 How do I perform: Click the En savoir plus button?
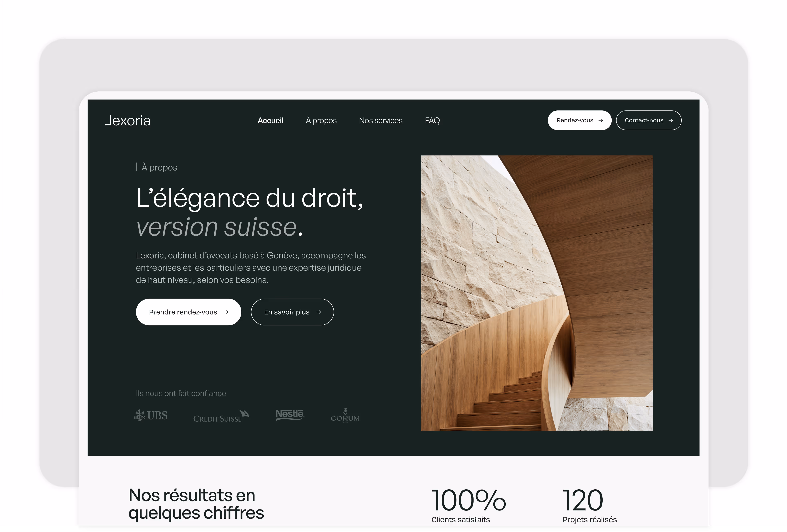click(292, 312)
